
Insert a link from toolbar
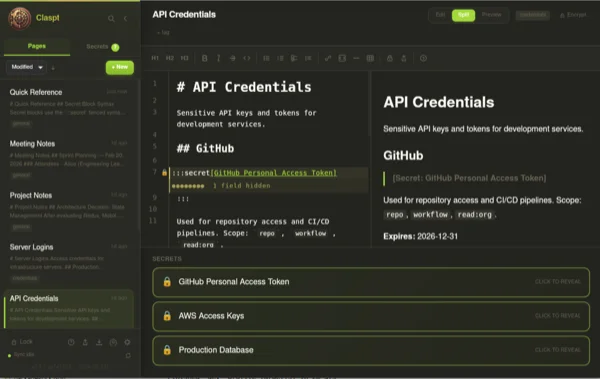click(x=328, y=58)
